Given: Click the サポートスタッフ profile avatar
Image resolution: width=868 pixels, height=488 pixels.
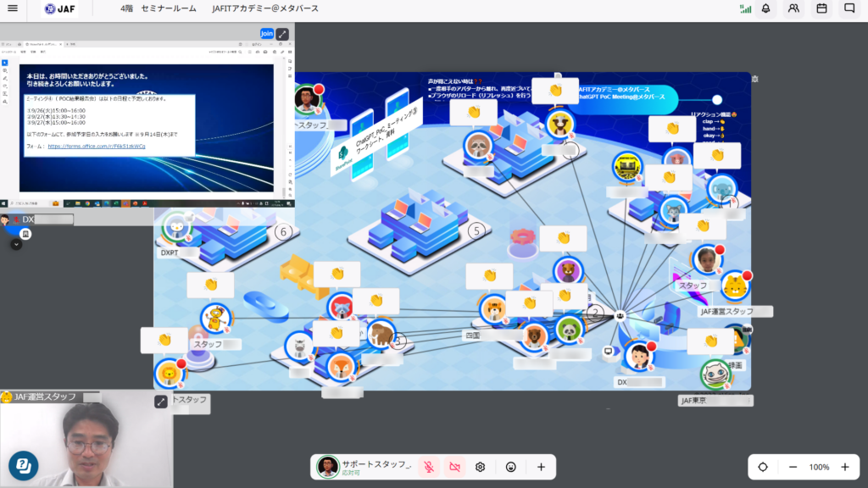Looking at the screenshot, I should [x=327, y=467].
